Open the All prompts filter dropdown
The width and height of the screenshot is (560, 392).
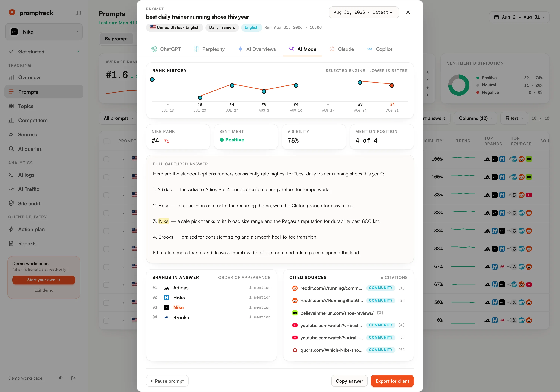tap(118, 118)
